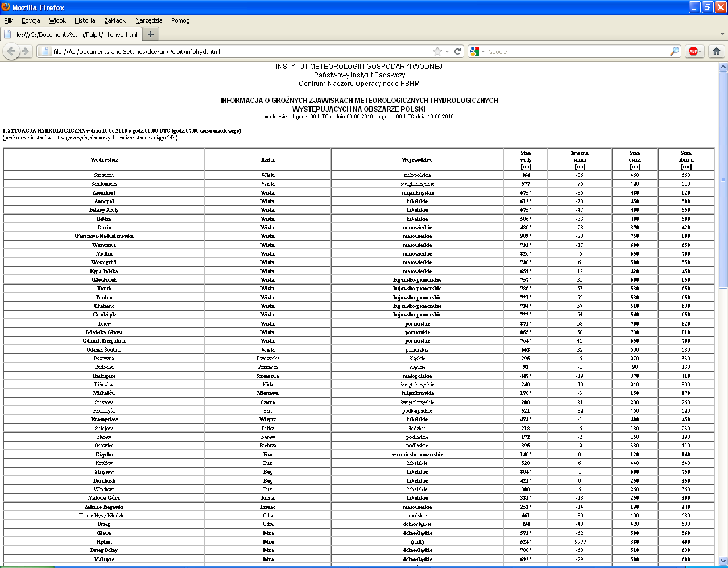Click the 871* water level in the Tczew row
728x568 pixels.
[x=526, y=324]
